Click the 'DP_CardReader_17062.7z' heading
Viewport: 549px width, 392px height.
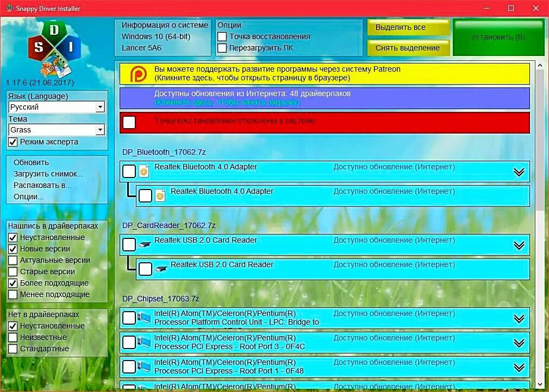[x=169, y=225]
